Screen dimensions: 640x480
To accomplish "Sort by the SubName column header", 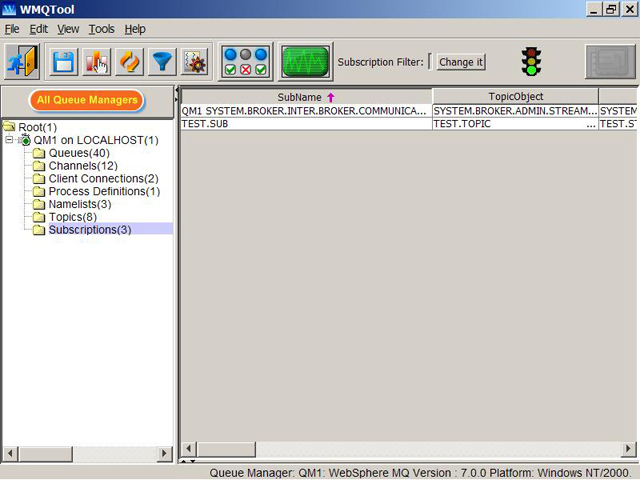I will coord(306,97).
